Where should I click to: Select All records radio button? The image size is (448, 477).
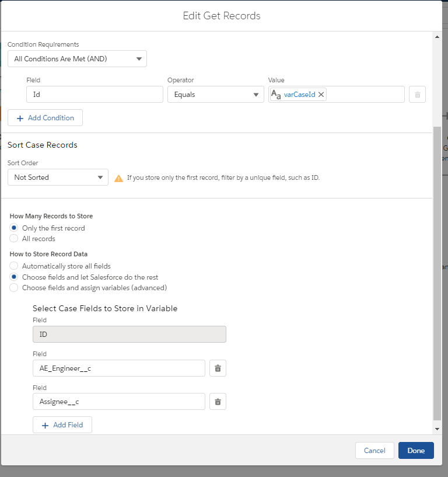click(14, 238)
